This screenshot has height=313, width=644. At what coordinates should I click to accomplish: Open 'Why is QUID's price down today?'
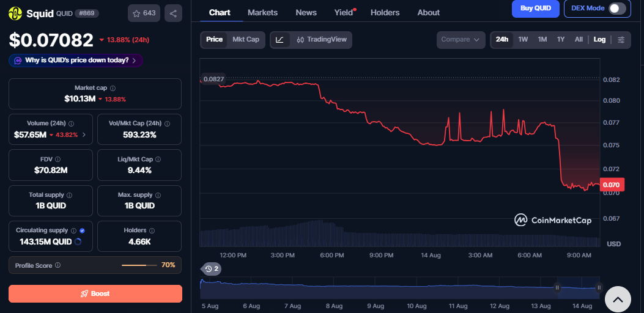click(76, 61)
